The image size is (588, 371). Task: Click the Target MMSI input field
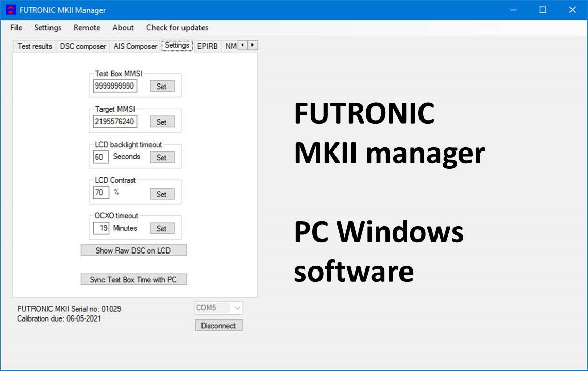tap(115, 122)
